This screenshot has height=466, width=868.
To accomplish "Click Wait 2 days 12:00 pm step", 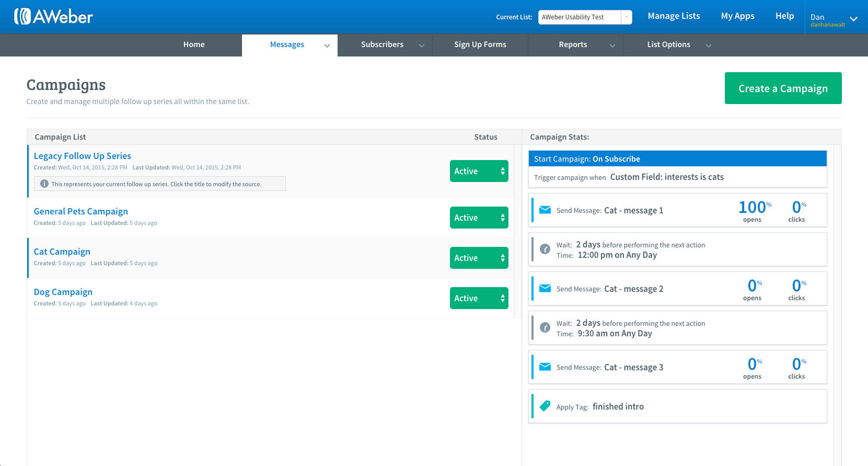I will (x=677, y=249).
